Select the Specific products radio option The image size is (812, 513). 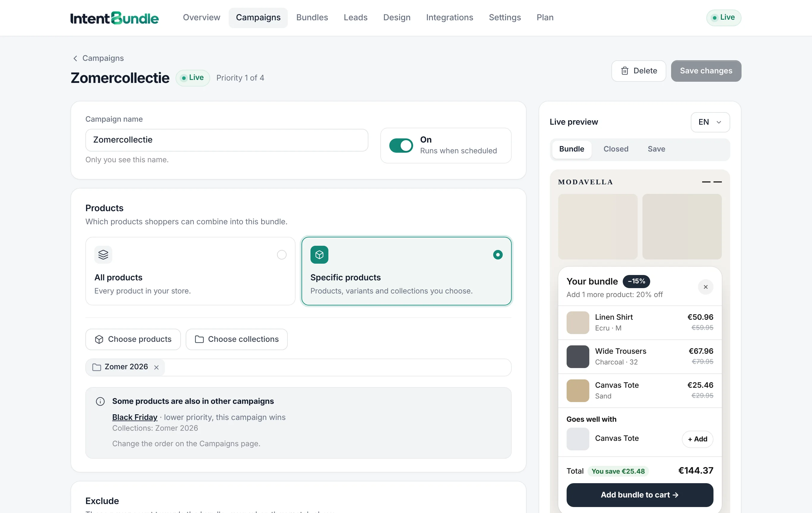[497, 255]
